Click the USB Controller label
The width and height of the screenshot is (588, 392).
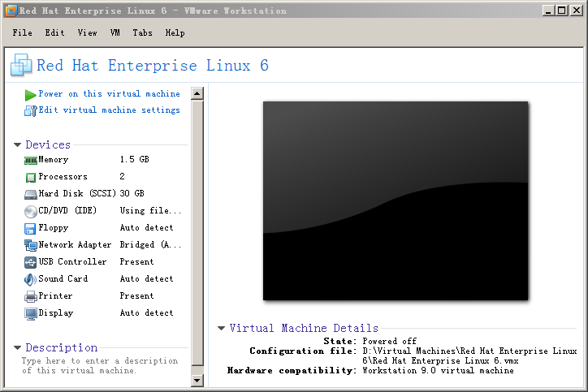tap(72, 261)
